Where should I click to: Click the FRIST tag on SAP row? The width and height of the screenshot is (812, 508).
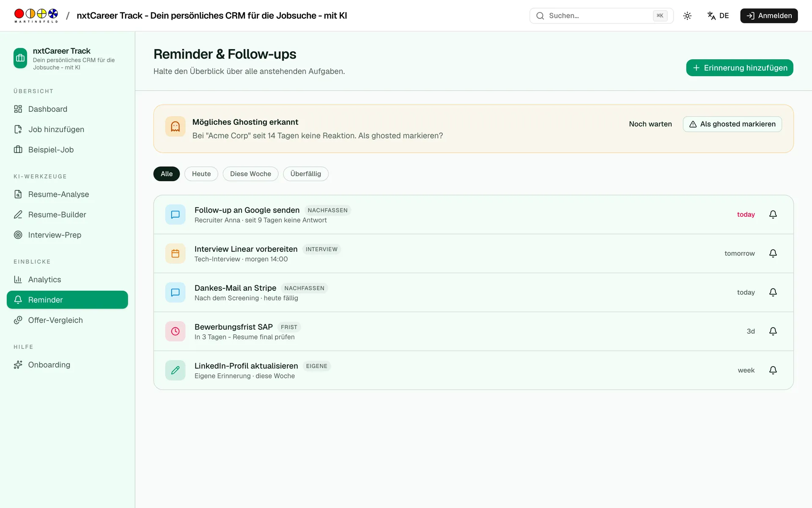click(x=289, y=327)
